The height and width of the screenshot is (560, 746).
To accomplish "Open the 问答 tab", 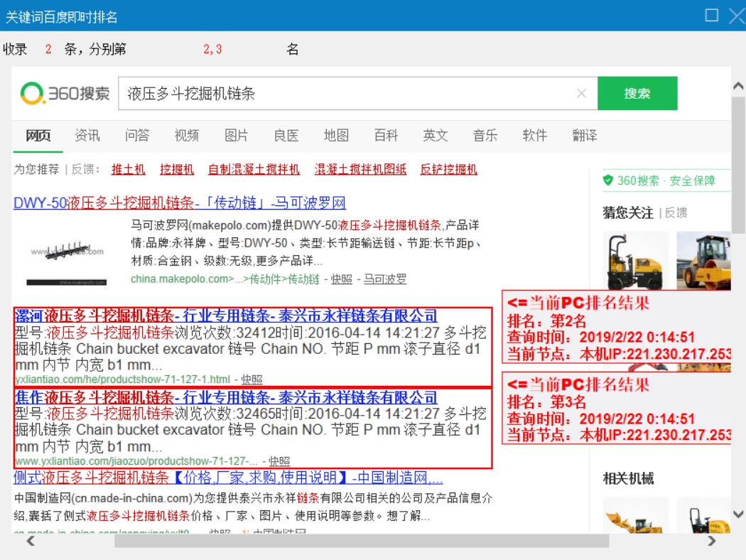I will [137, 136].
